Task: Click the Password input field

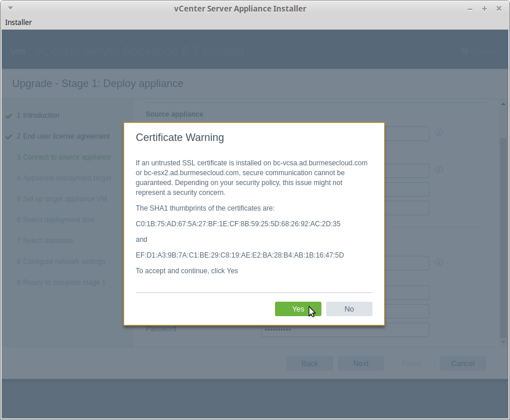Action: 345,330
